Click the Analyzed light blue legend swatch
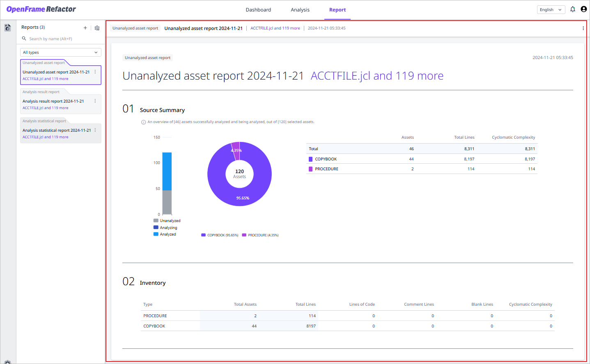The image size is (590, 364). (156, 234)
